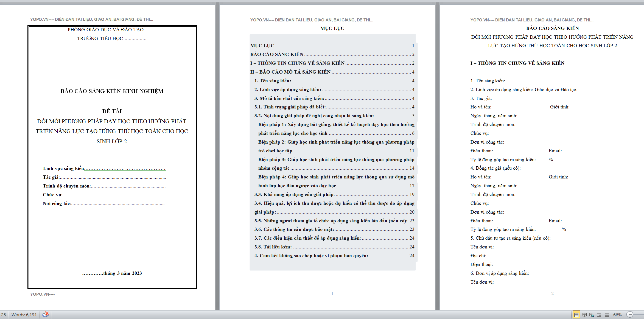Image resolution: width=644 pixels, height=319 pixels.
Task: Open TOC entry II – BÁO CÁO MÔ TẢ SÁNG KIẾN
Action: coord(332,72)
